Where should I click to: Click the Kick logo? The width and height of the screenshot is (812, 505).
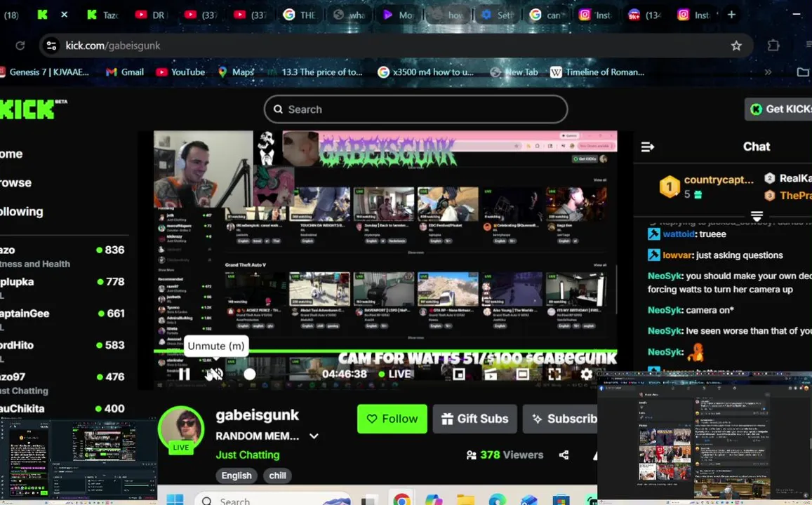coord(33,109)
